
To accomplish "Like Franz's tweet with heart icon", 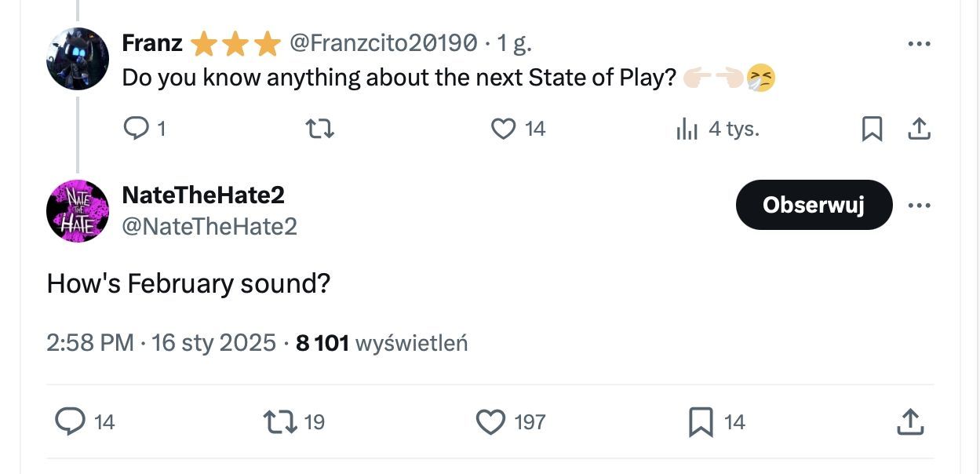I will [x=503, y=129].
